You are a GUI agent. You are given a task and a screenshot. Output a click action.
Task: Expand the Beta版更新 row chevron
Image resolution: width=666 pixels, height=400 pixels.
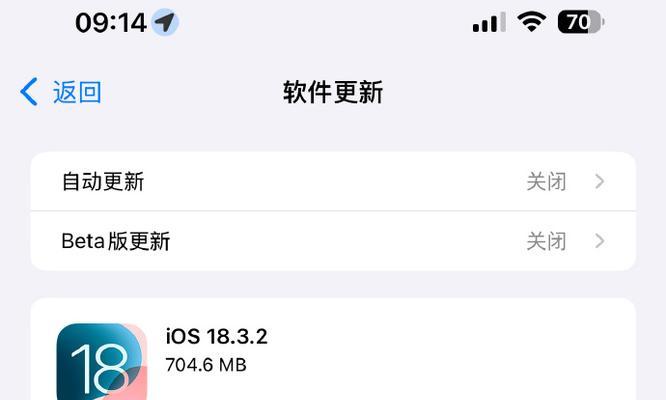pos(600,241)
